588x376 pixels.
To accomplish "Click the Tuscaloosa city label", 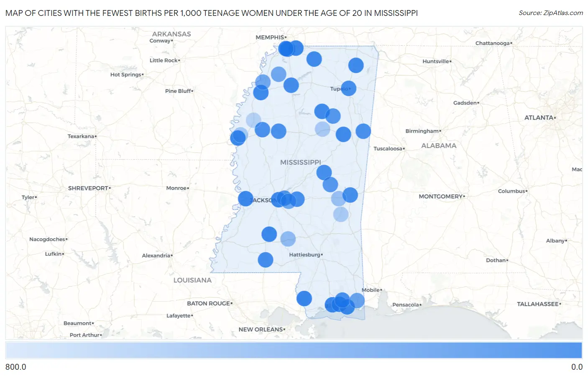I will (388, 148).
